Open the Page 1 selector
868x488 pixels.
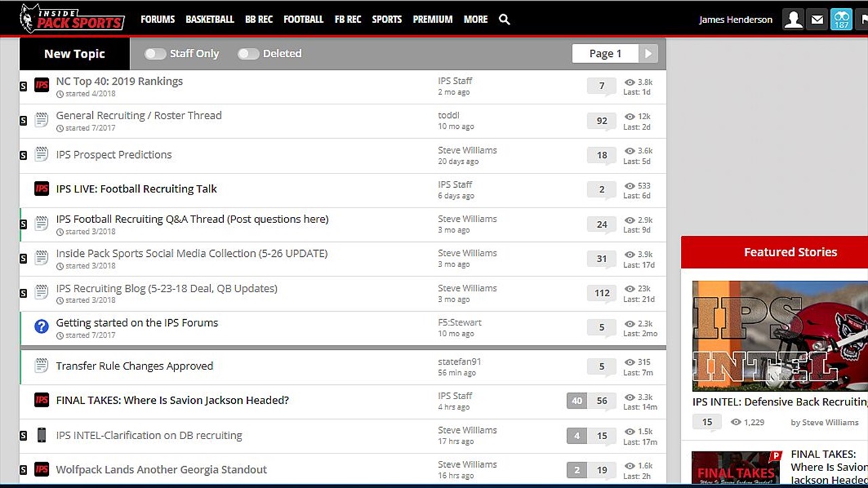(606, 54)
